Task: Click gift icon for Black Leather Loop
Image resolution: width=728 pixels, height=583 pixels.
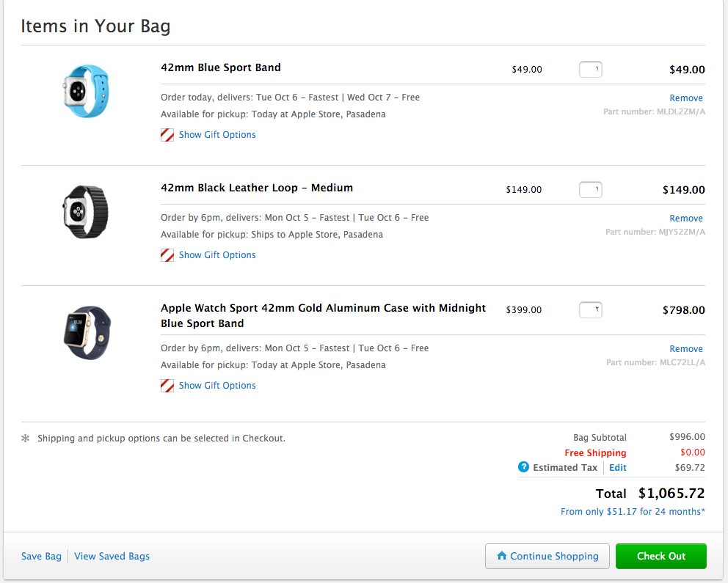Action: click(167, 255)
